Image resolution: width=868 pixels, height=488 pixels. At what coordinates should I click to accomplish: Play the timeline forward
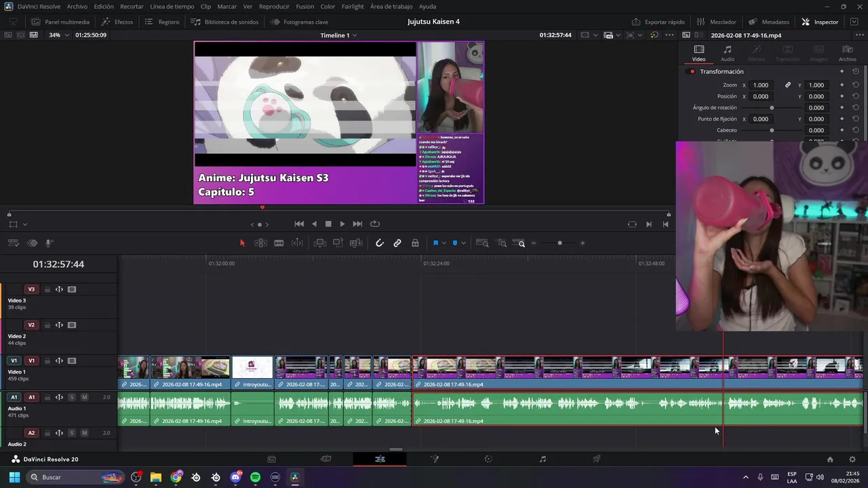tap(342, 224)
